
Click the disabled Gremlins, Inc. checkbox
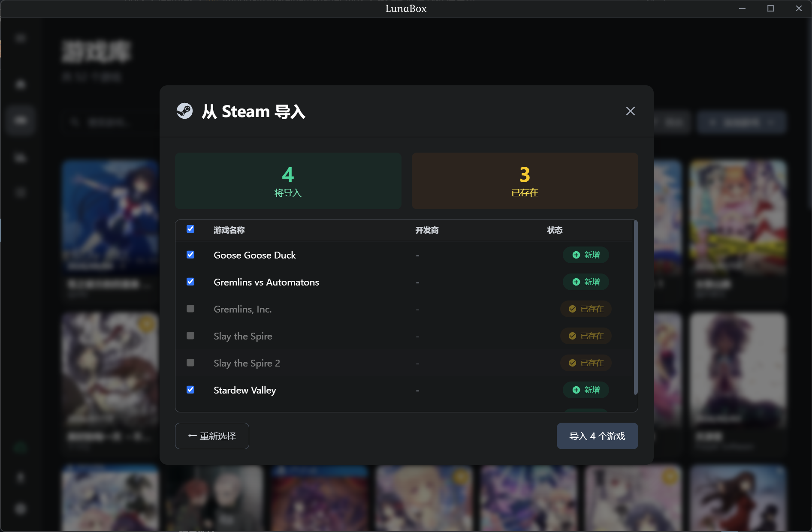190,309
